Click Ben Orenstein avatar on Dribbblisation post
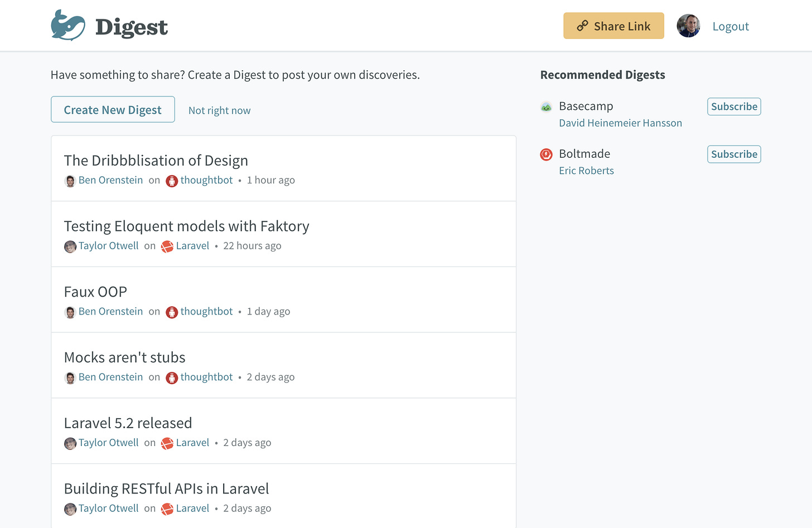The width and height of the screenshot is (812, 528). tap(70, 181)
